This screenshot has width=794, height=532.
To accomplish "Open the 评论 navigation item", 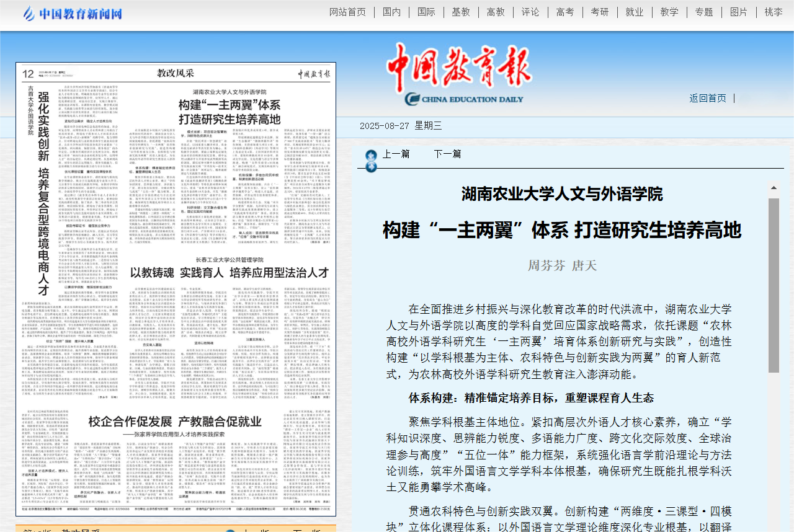I will click(530, 12).
